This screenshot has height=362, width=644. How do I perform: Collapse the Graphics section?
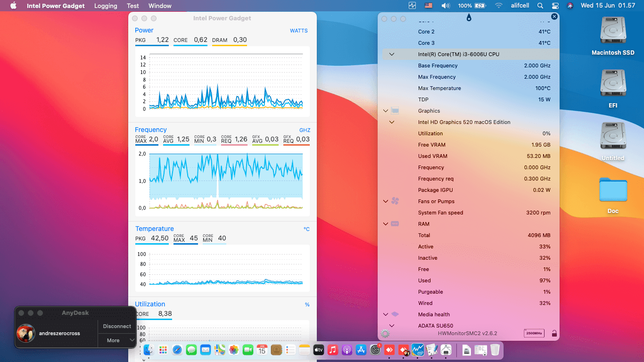385,111
